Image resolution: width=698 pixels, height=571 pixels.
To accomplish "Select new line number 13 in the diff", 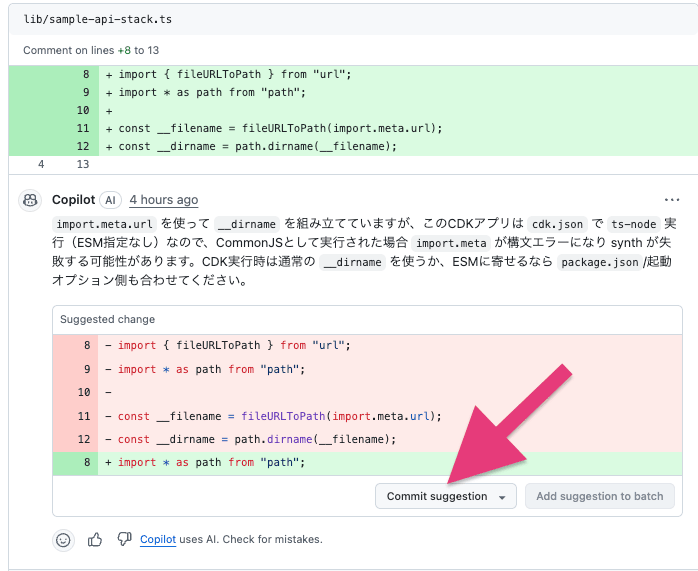I will coord(83,164).
